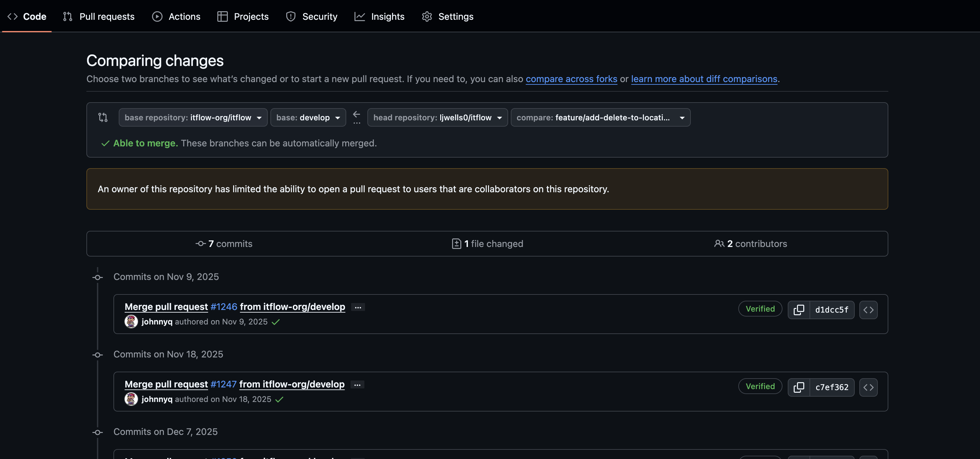Expand head repository ljwells0/itflow dropdown
This screenshot has height=459, width=980.
pyautogui.click(x=438, y=117)
